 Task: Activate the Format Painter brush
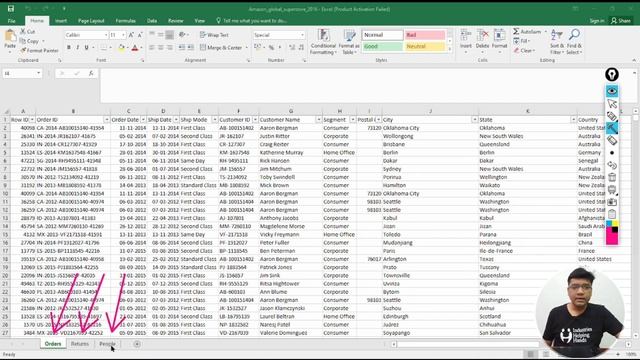point(39,51)
